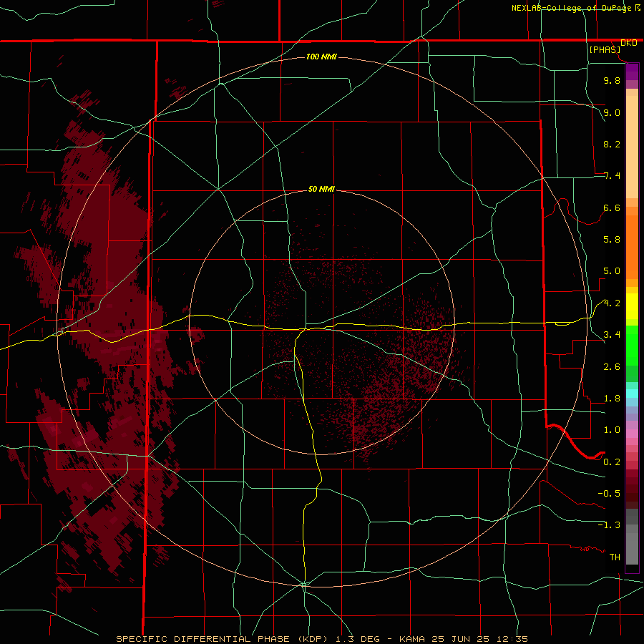The width and height of the screenshot is (644, 644).
Task: Click the TH threshold legend label
Action: 615,557
